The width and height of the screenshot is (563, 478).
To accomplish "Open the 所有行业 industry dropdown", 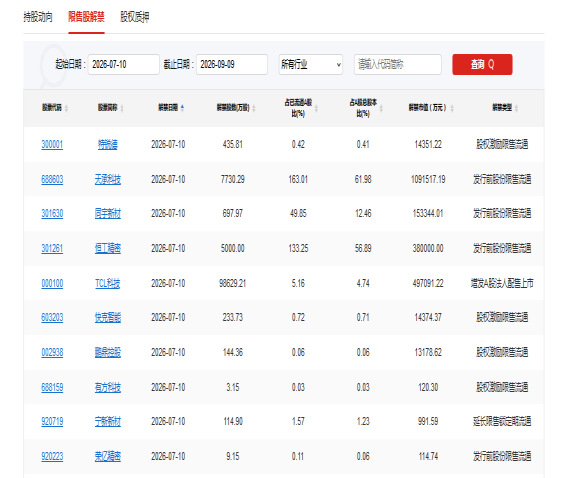I will 311,65.
